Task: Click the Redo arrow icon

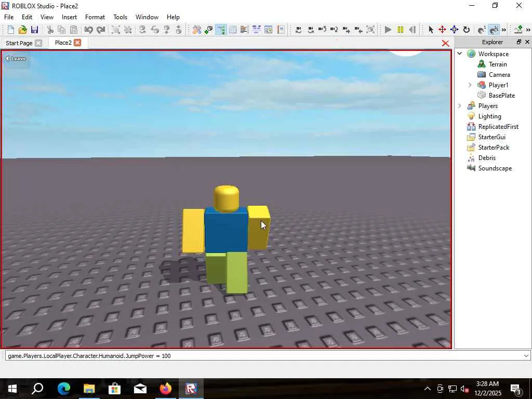Action: tap(101, 30)
